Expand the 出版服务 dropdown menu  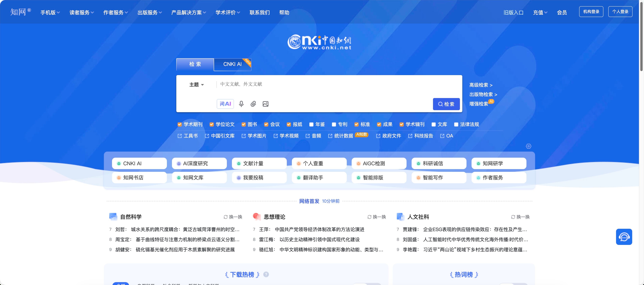150,12
